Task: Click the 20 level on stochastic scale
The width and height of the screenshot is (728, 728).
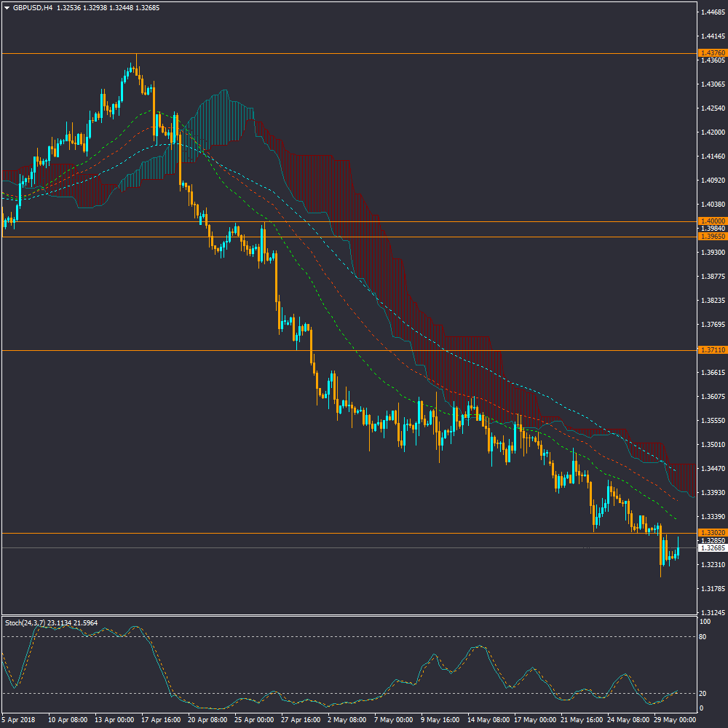Action: pos(703,693)
